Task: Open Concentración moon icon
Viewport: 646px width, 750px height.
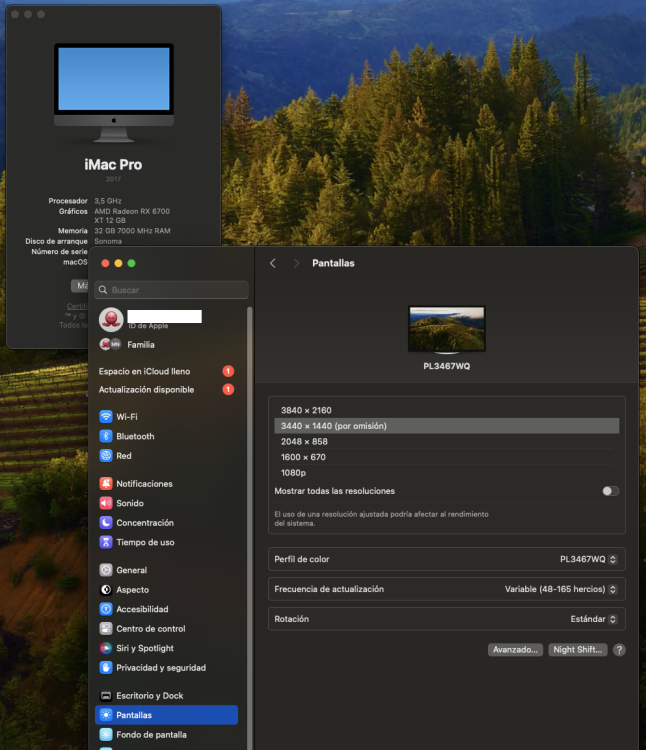Action: click(x=106, y=523)
